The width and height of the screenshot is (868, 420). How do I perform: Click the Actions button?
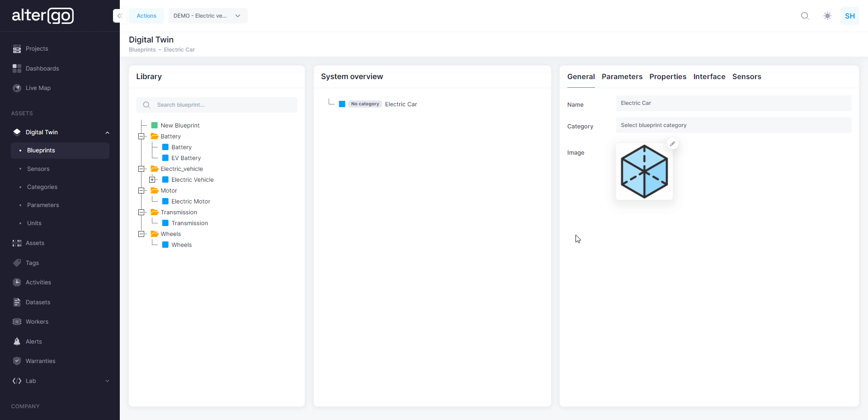[x=146, y=16]
